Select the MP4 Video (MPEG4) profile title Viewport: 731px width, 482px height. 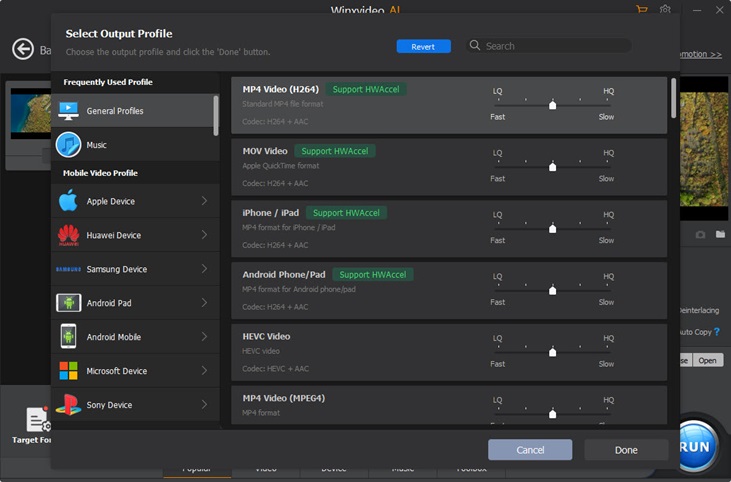click(x=283, y=398)
